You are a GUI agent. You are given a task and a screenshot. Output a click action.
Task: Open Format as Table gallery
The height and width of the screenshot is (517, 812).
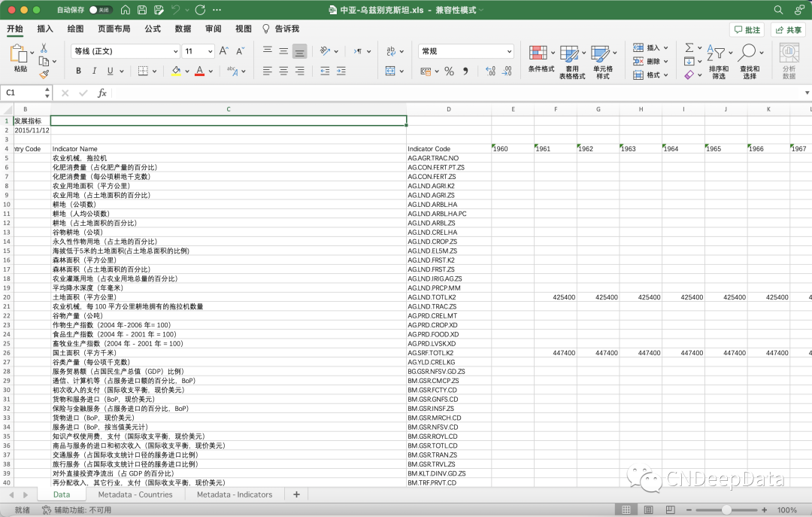(x=571, y=62)
